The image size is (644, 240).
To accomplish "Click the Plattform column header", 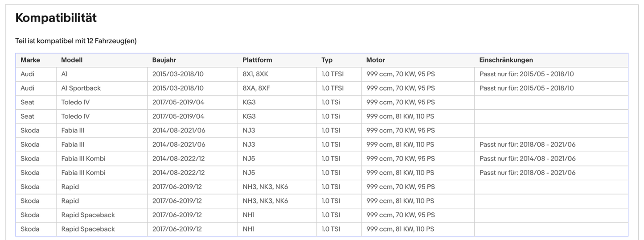I will point(257,60).
